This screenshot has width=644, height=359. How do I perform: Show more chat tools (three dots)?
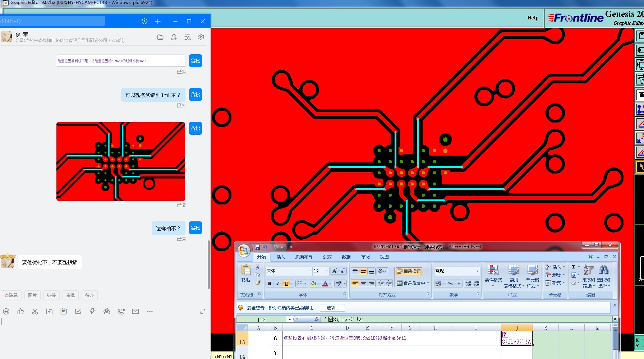[150, 312]
